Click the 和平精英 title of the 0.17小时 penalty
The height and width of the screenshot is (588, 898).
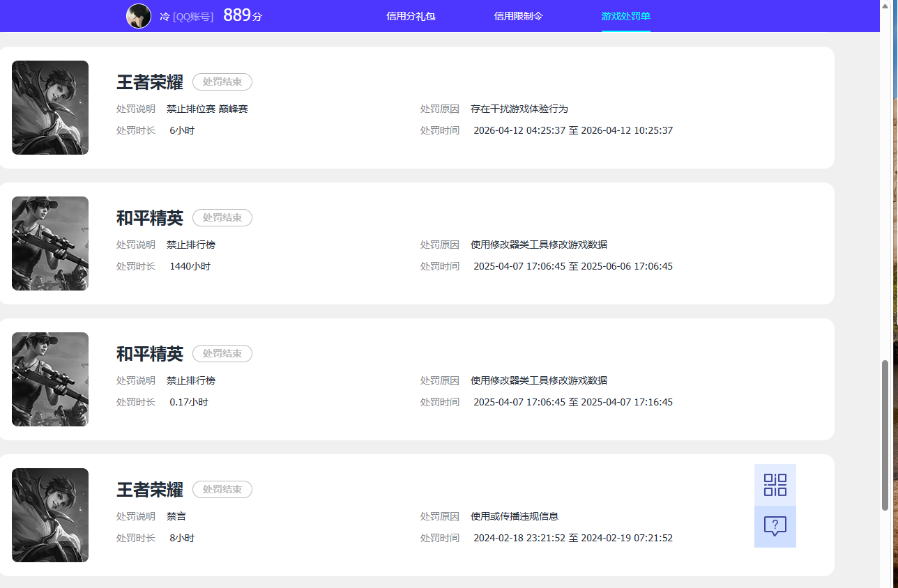pos(150,354)
